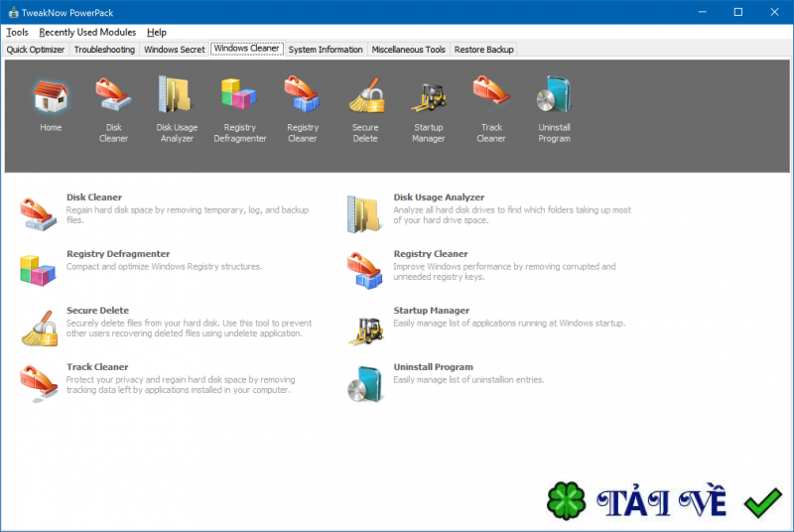The height and width of the screenshot is (532, 794).
Task: Click the Uninstall Program heading link
Action: [434, 367]
